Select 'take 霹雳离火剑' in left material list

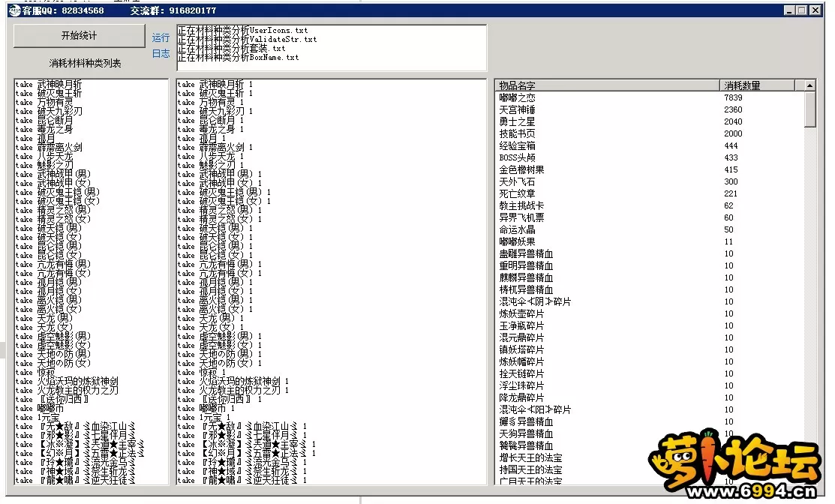(x=49, y=148)
